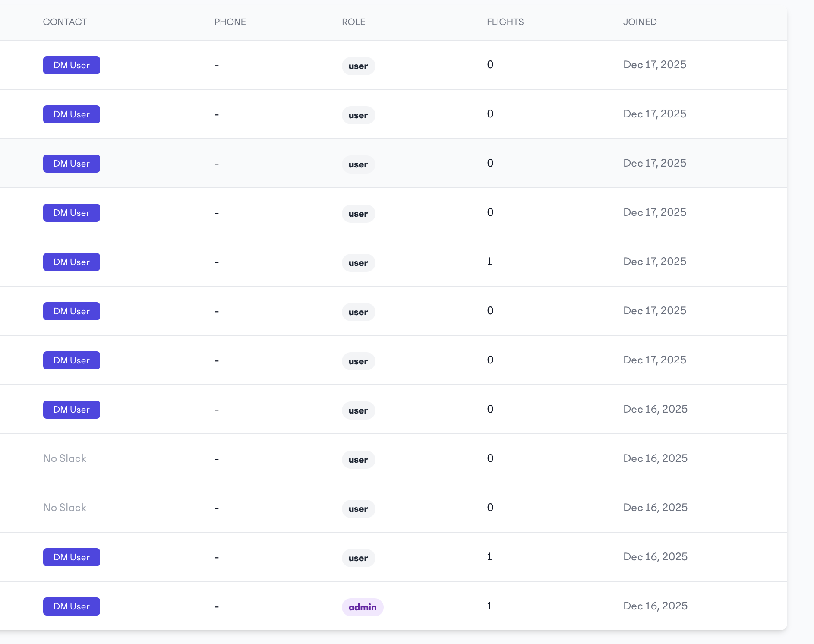
Task: Click user role badge in highlighted gray row
Action: (x=358, y=164)
